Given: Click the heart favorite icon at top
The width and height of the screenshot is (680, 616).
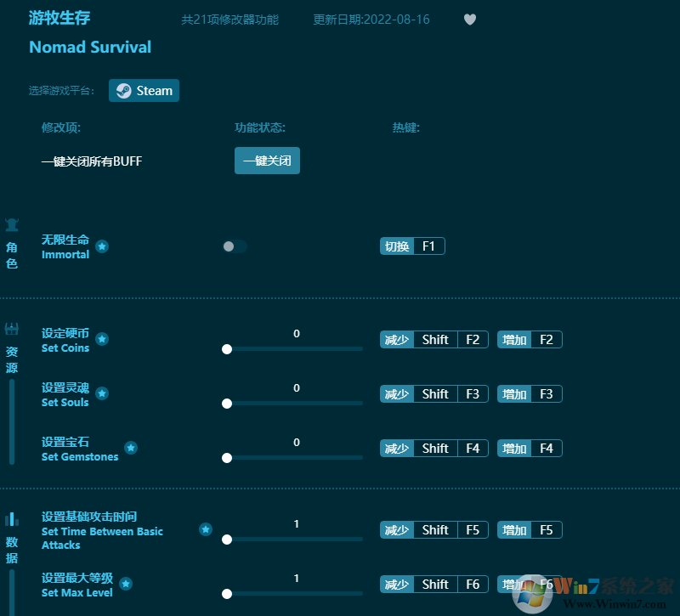Looking at the screenshot, I should [x=469, y=20].
